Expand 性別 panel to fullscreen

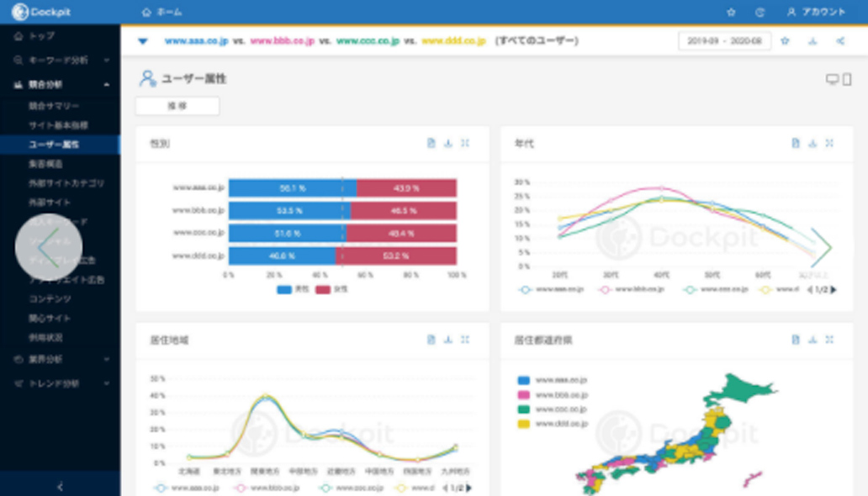466,144
